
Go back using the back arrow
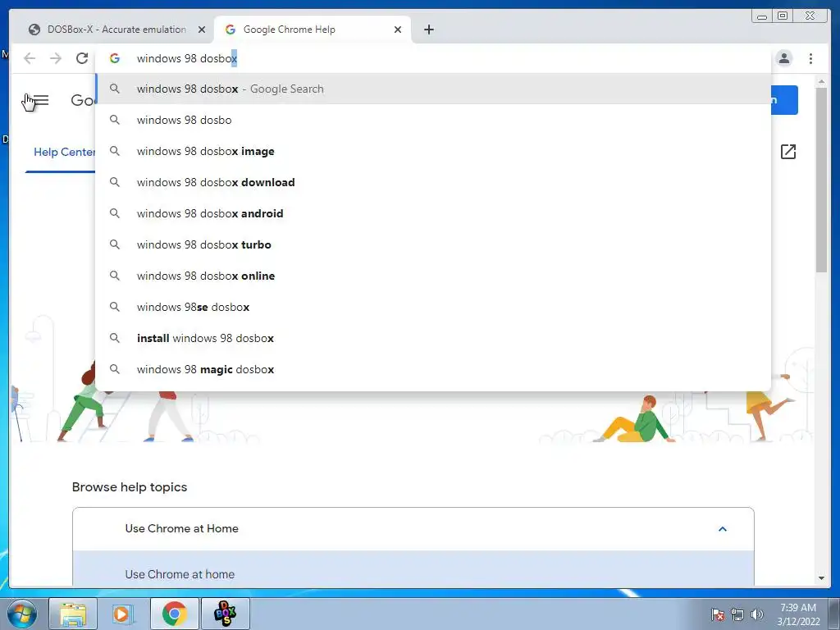pos(30,58)
